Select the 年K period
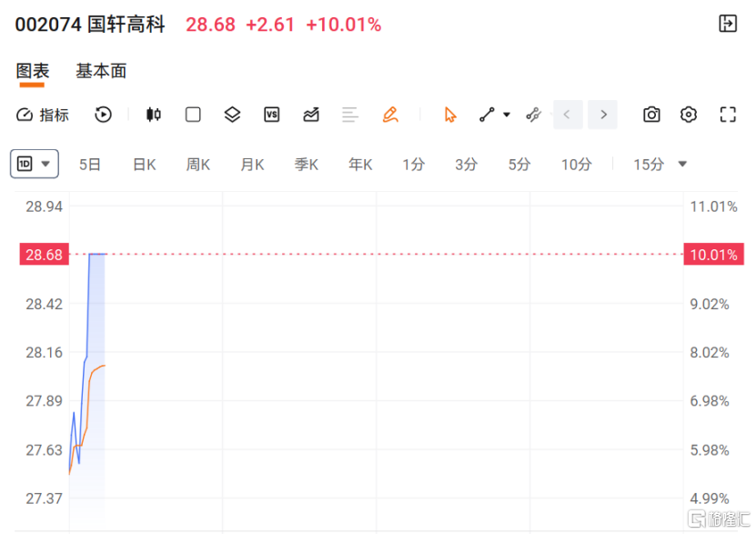This screenshot has height=534, width=756. coord(360,165)
